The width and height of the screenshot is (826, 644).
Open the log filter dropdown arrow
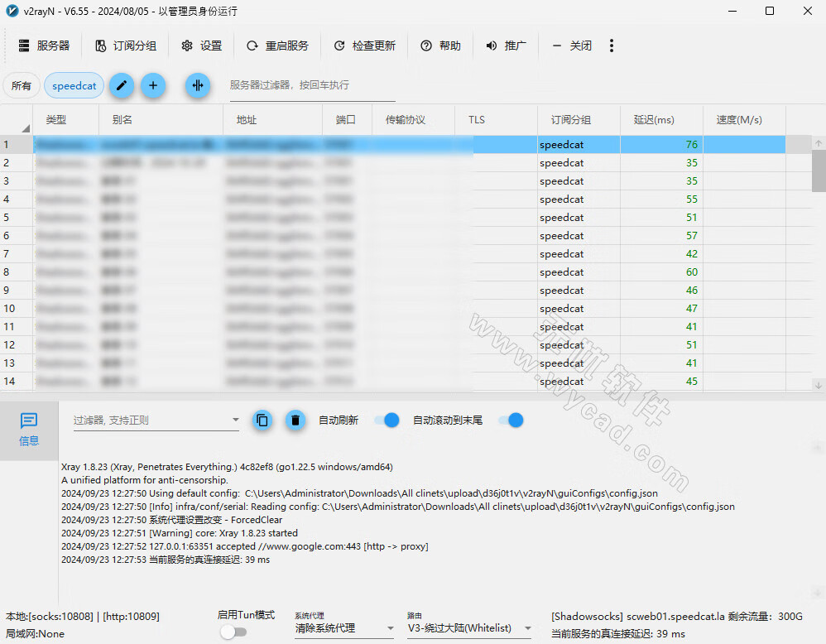coord(236,420)
